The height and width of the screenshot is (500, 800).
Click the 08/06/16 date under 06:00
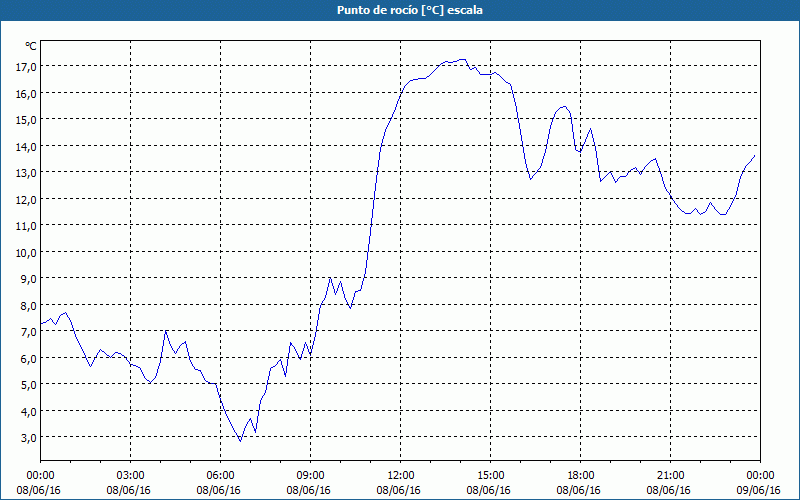[x=218, y=490]
